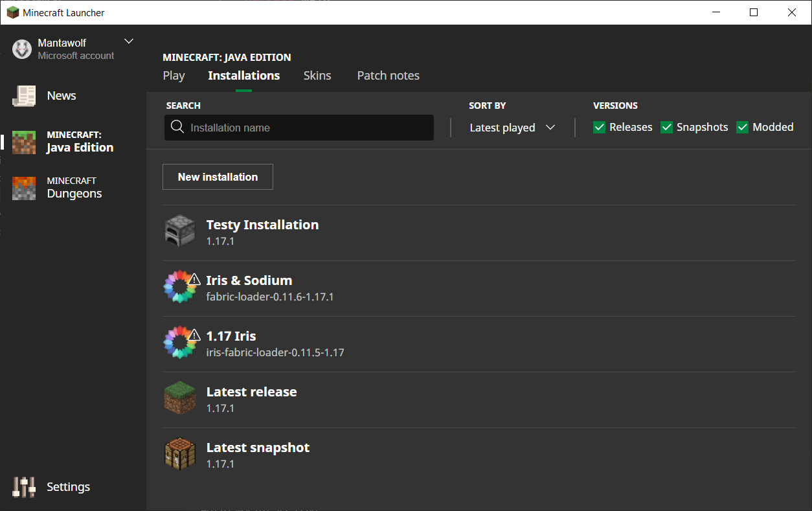The image size is (812, 511).
Task: Select Minecraft: Java Edition label in sidebar
Action: coord(80,142)
